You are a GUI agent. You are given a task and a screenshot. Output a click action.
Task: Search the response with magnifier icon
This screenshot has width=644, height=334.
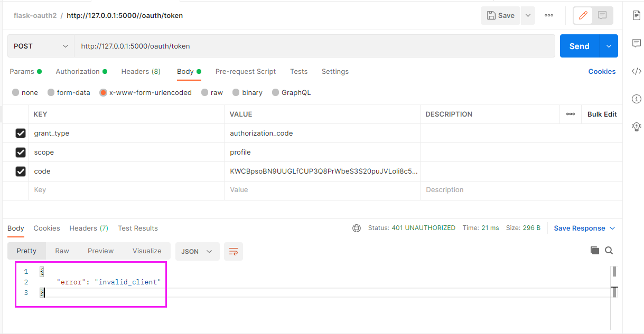[x=609, y=251]
